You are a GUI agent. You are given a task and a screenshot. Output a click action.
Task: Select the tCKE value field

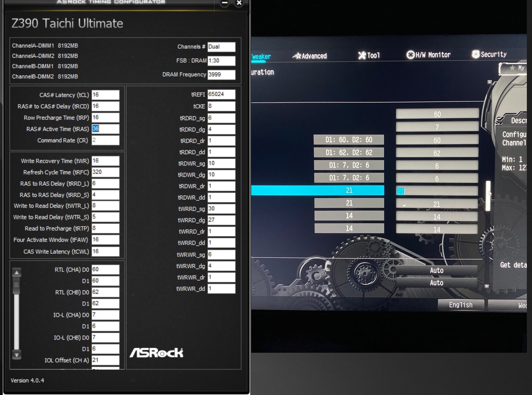click(x=222, y=106)
